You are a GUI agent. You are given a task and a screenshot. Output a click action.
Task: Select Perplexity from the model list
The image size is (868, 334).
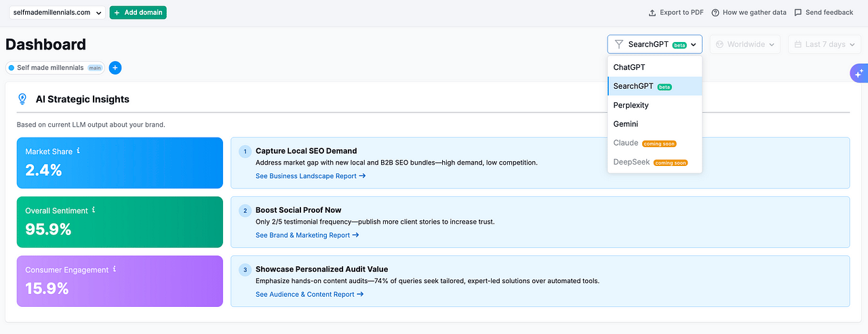[655, 105]
